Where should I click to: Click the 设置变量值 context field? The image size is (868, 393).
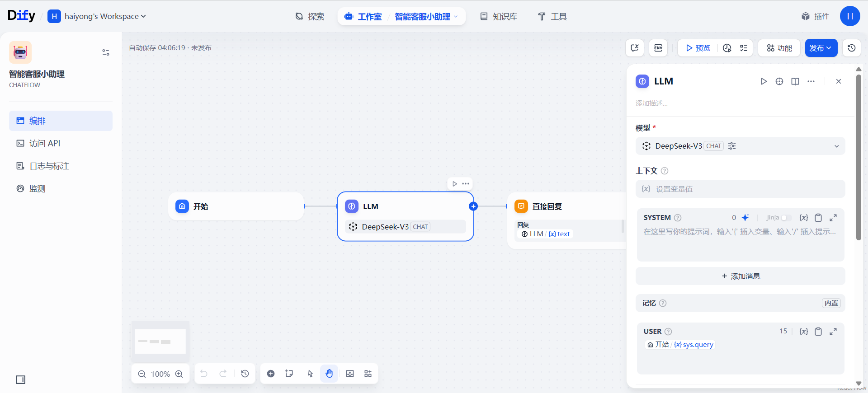tap(740, 189)
